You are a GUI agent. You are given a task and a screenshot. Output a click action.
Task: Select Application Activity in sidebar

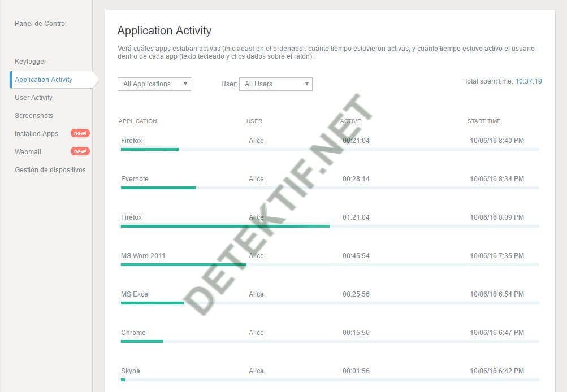click(44, 80)
